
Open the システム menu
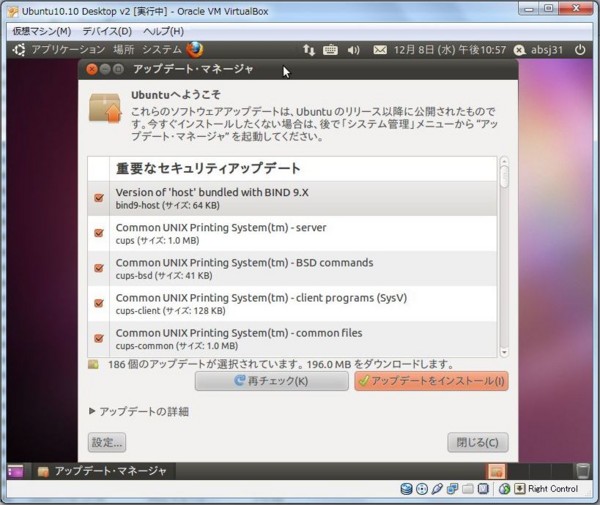tap(162, 50)
